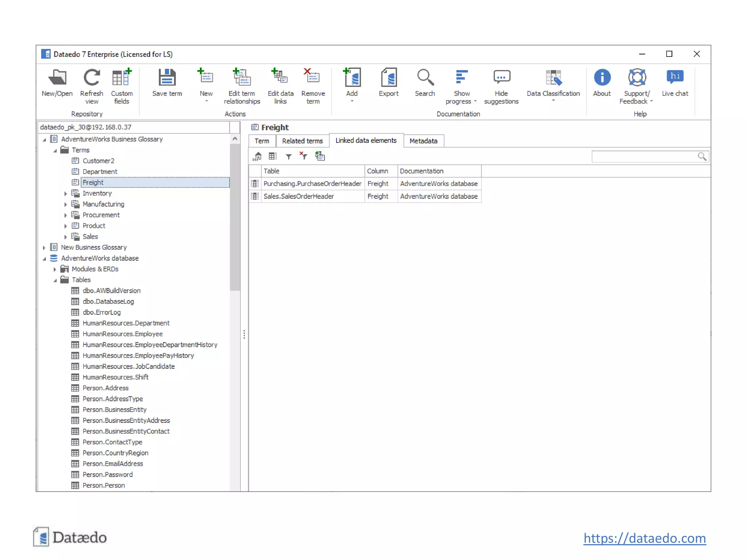Open the dataedo.com link
The height and width of the screenshot is (560, 747).
point(644,538)
